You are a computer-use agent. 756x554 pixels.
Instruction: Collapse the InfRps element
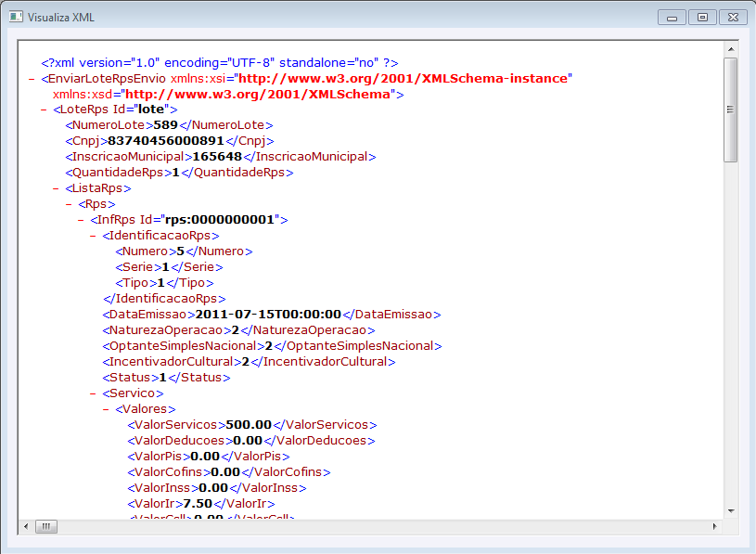81,219
